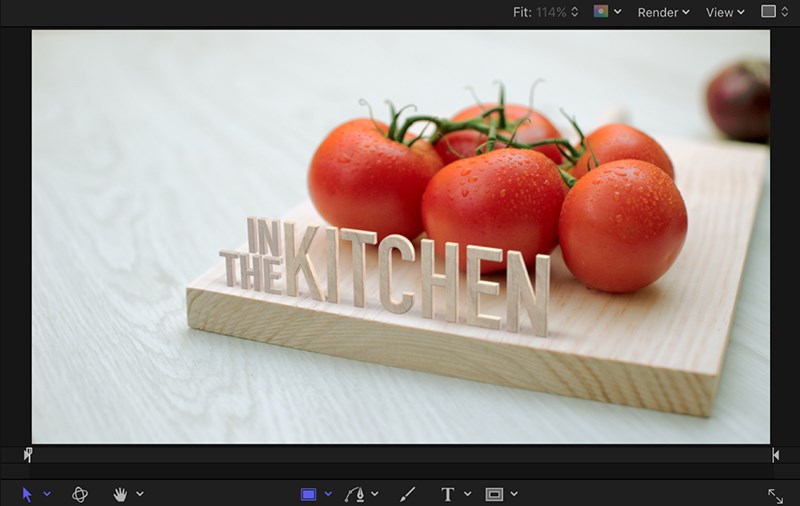Click the IN THE KITCHEN 3D text
Image resolution: width=800 pixels, height=506 pixels.
click(385, 275)
